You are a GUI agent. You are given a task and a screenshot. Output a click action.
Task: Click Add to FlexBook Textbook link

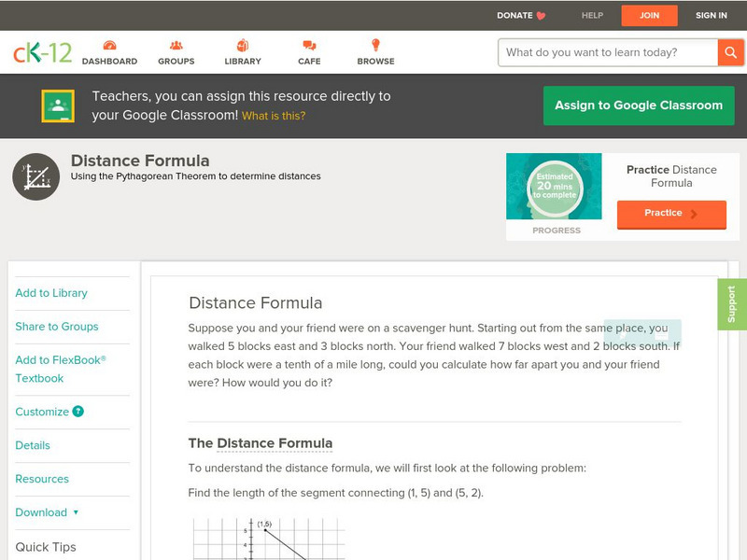point(61,369)
